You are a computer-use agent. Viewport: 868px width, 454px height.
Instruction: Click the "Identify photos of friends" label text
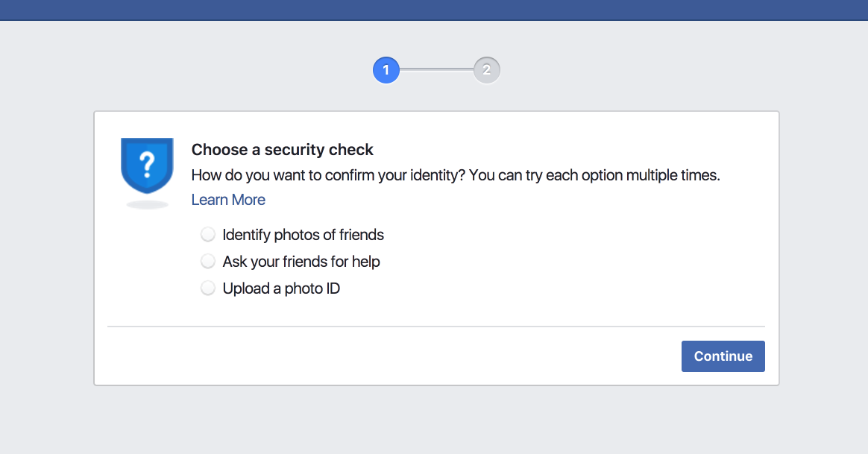pyautogui.click(x=303, y=235)
